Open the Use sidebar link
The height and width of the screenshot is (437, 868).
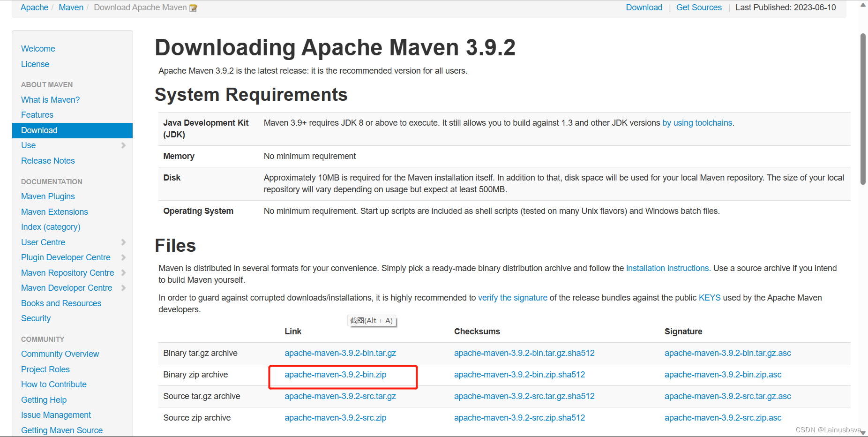28,145
